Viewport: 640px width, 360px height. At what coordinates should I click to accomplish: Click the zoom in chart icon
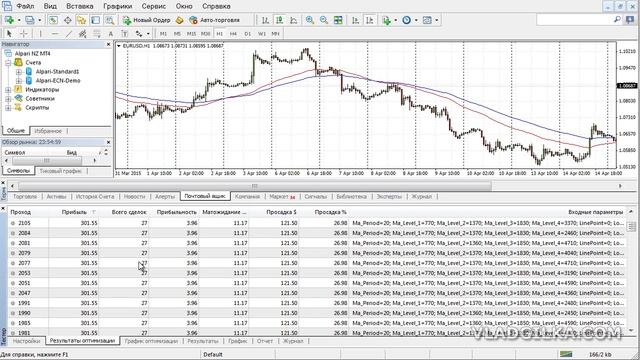point(310,20)
